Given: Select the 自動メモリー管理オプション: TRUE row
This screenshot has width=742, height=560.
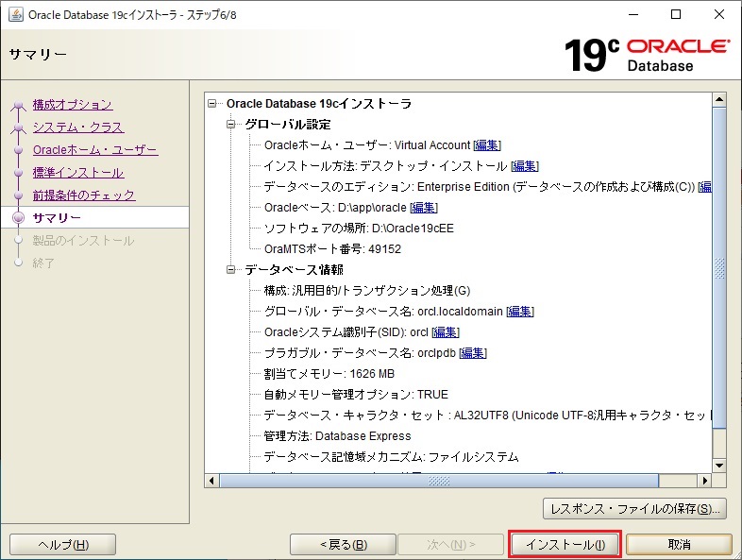Looking at the screenshot, I should [356, 395].
